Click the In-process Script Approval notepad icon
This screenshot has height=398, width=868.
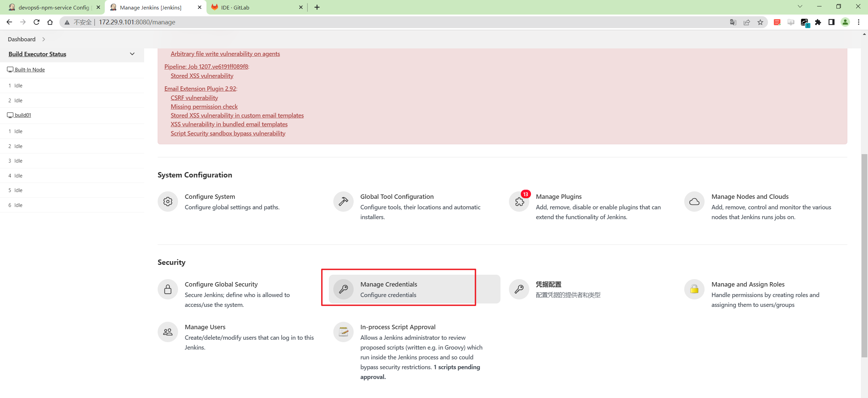[343, 332]
